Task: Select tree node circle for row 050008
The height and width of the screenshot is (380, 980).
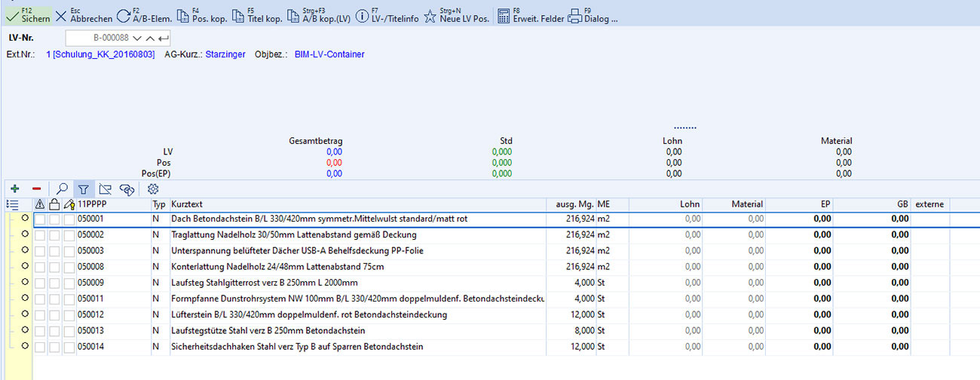Action: pos(25,266)
